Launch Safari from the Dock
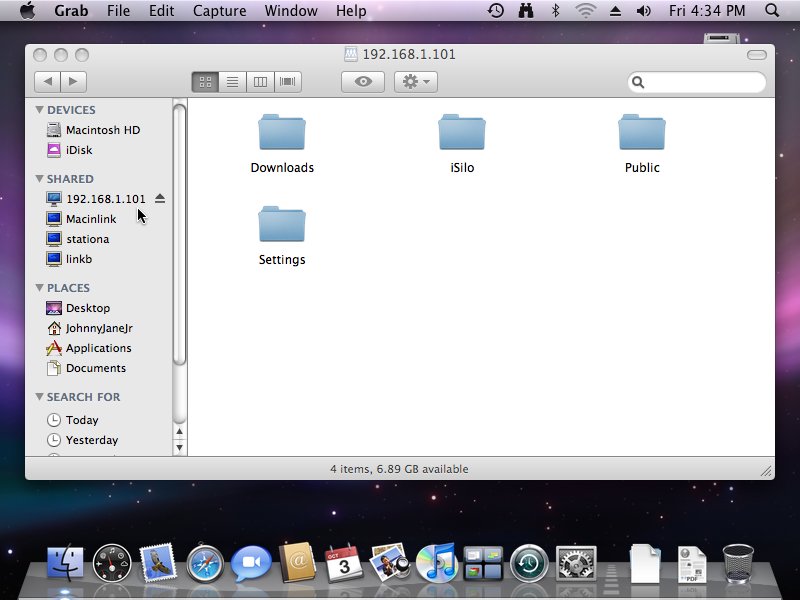 204,564
